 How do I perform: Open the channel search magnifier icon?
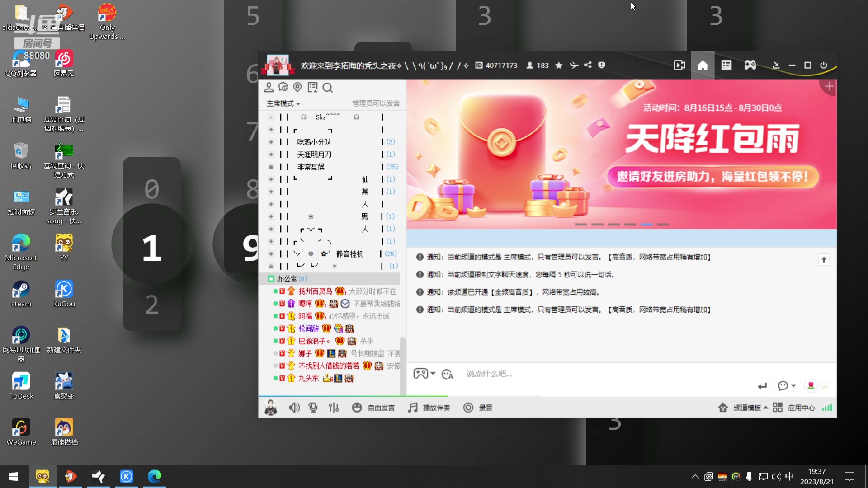click(x=328, y=88)
